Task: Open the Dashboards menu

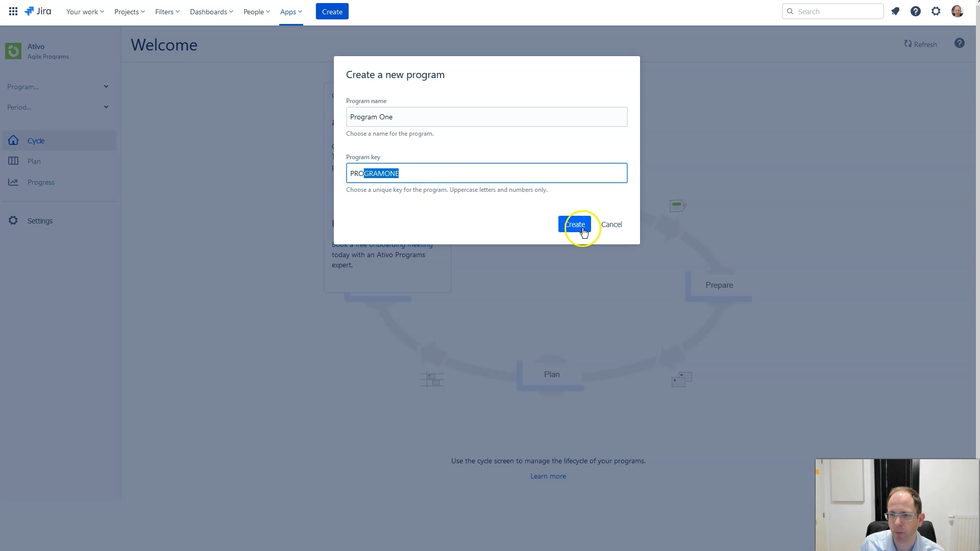Action: pyautogui.click(x=211, y=12)
